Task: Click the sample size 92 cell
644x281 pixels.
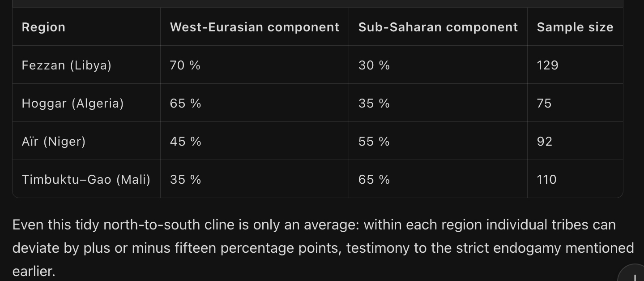Action: (545, 142)
